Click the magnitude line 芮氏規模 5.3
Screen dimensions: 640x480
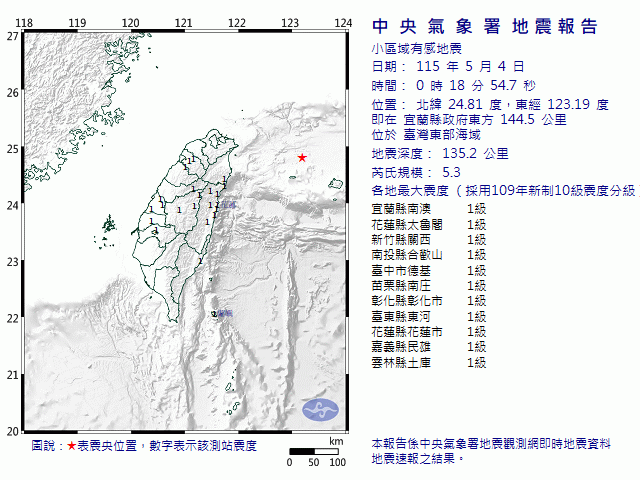pyautogui.click(x=416, y=173)
